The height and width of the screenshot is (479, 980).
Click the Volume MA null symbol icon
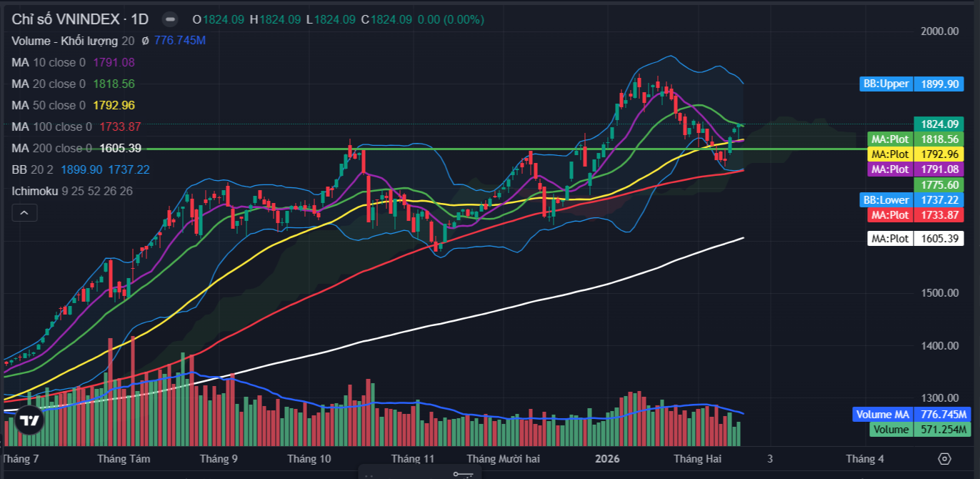[x=145, y=41]
